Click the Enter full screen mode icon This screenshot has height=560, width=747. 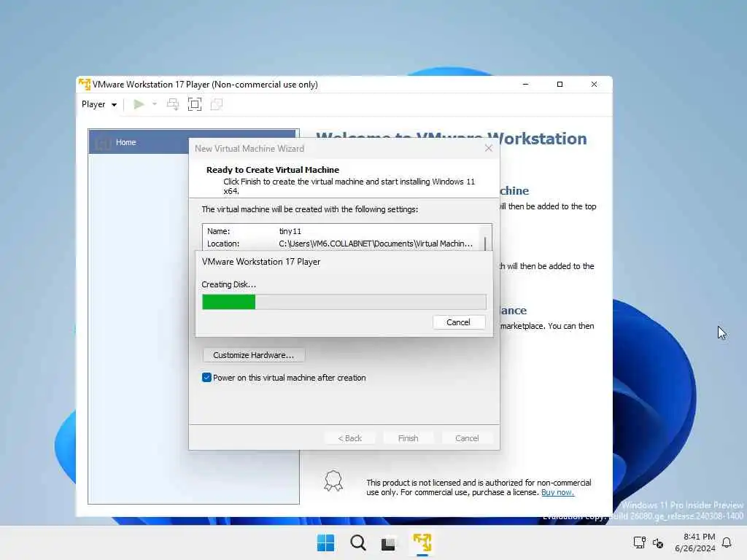195,104
